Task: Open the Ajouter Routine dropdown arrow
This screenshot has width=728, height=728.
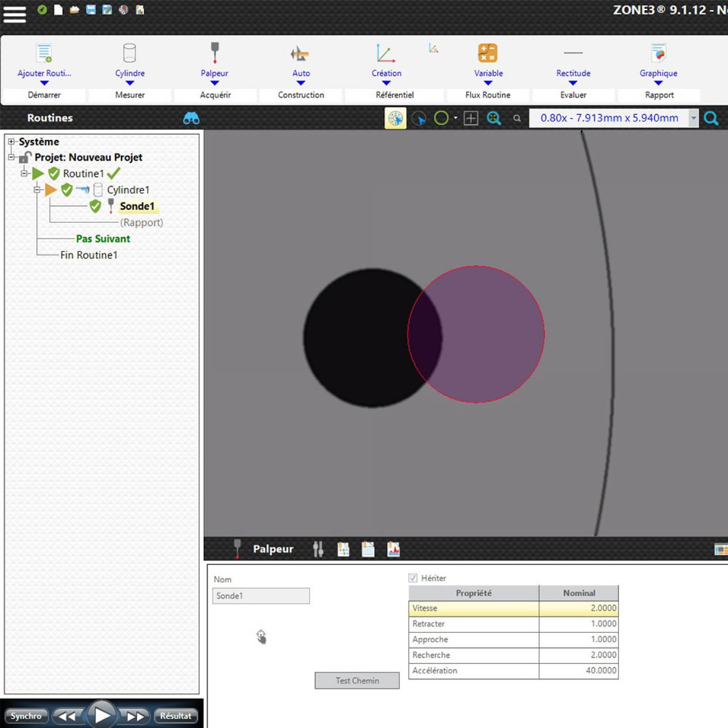Action: pos(44,83)
